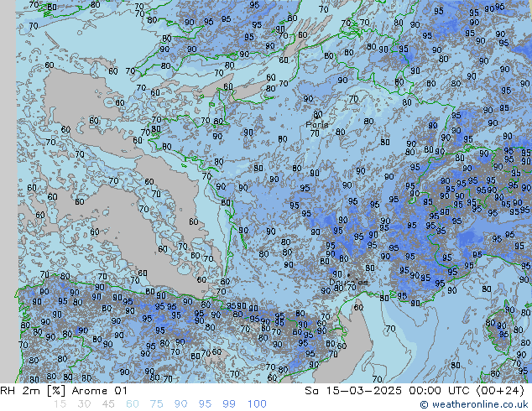Click legend value 15
The width and height of the screenshot is (532, 411).
(x=60, y=404)
